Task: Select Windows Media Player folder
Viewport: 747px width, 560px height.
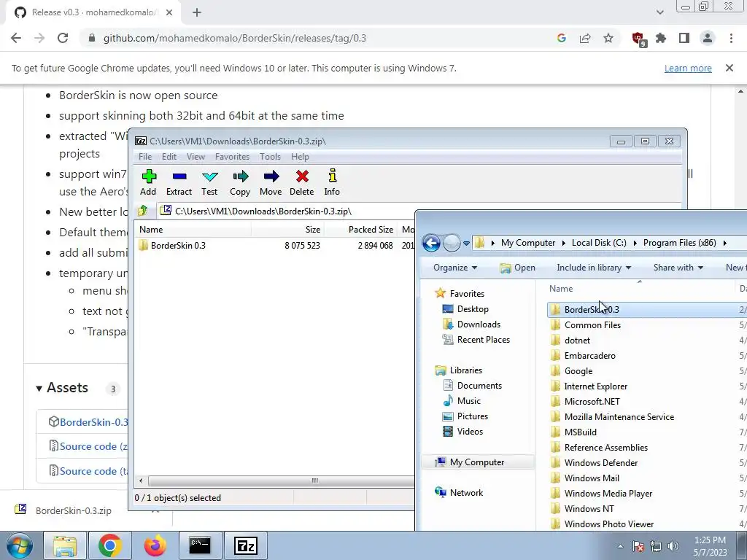Action: tap(601, 494)
